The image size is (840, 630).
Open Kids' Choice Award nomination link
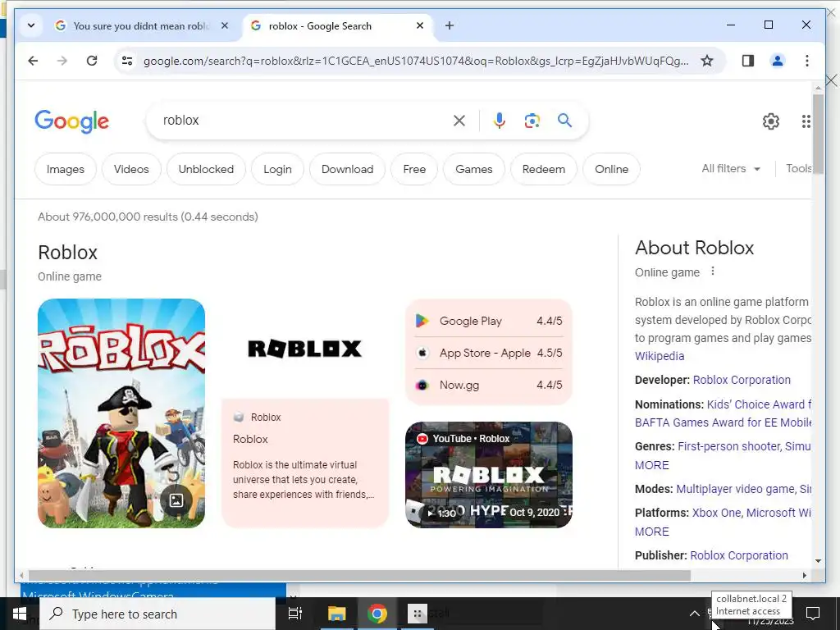(759, 404)
